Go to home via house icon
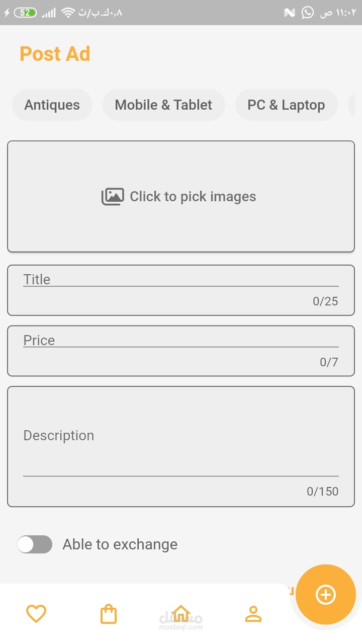Image resolution: width=362 pixels, height=644 pixels. [181, 613]
